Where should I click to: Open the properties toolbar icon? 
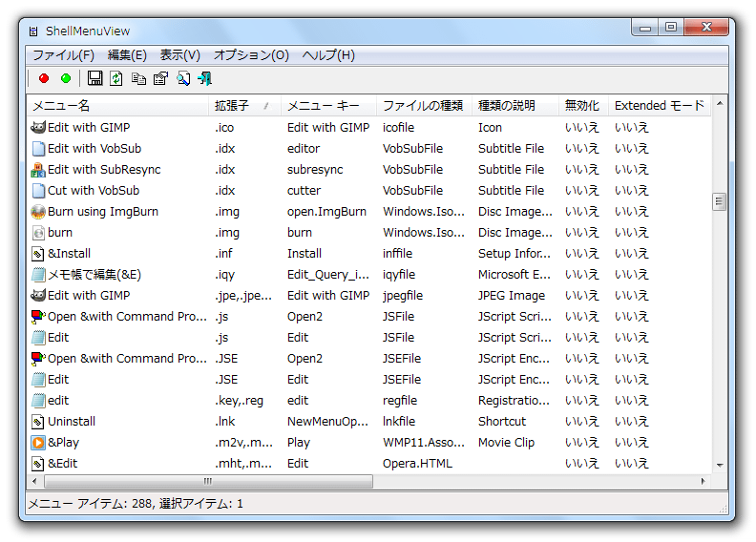(x=161, y=78)
